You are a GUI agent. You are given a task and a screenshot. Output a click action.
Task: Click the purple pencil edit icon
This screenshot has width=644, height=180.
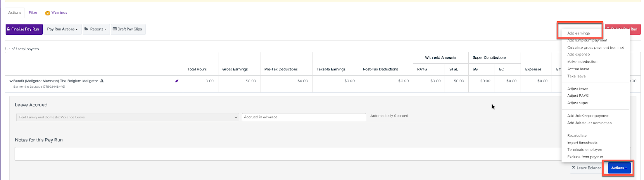point(177,81)
